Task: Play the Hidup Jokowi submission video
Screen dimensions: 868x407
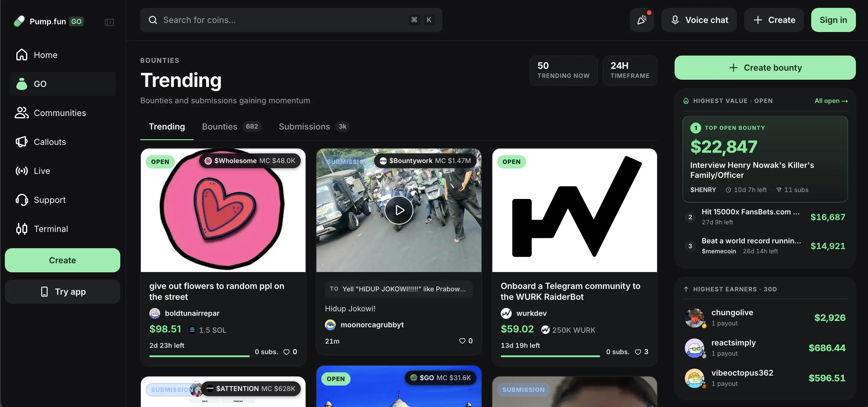Action: (399, 210)
